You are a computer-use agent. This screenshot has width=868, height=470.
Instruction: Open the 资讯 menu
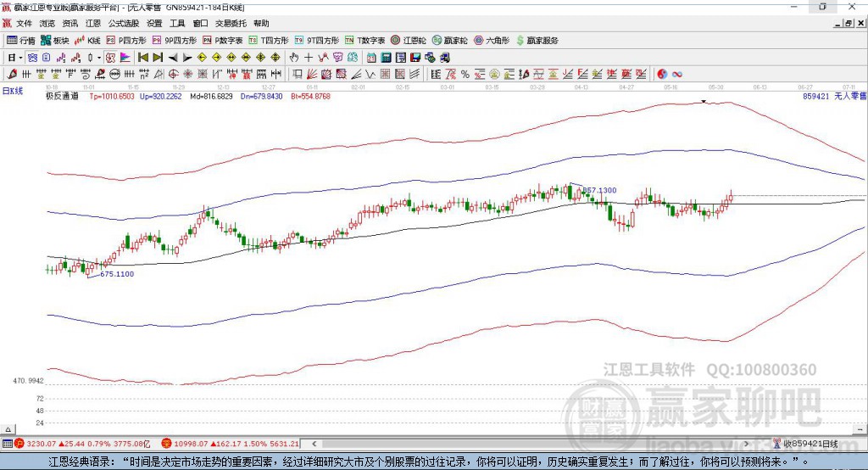click(70, 23)
